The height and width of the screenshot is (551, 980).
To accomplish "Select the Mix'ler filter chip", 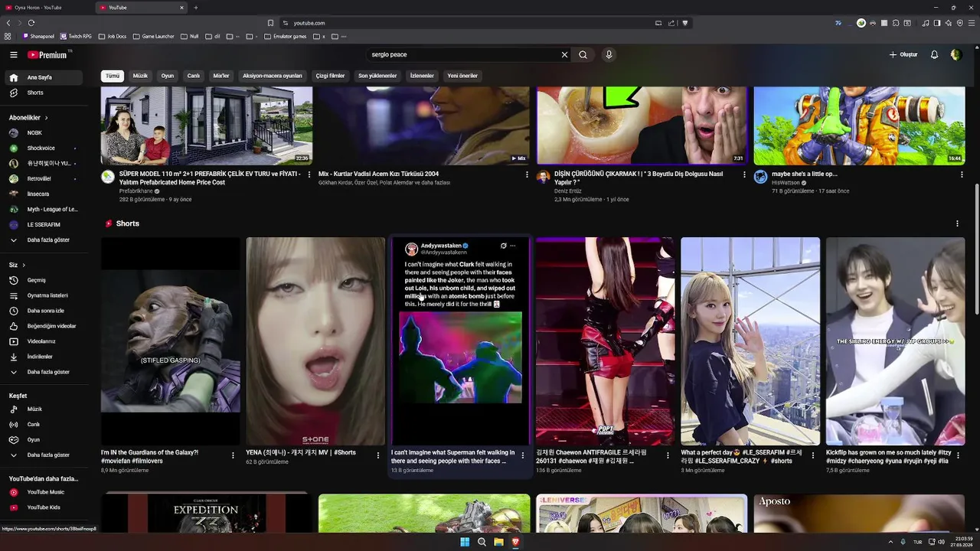I will pos(221,76).
